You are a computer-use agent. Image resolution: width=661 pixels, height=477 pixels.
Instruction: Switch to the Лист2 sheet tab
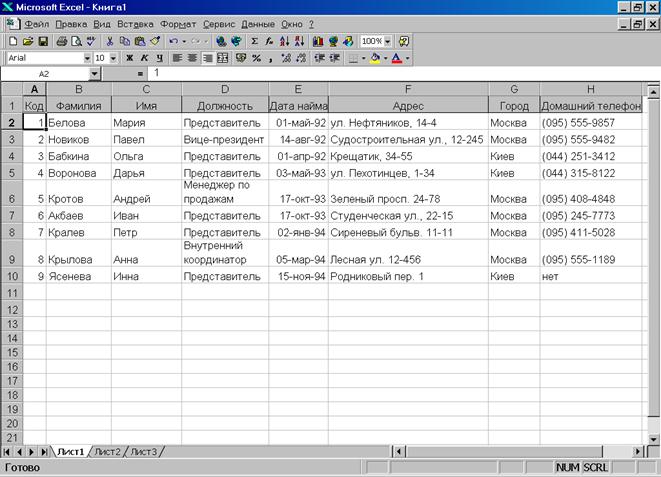(x=107, y=452)
